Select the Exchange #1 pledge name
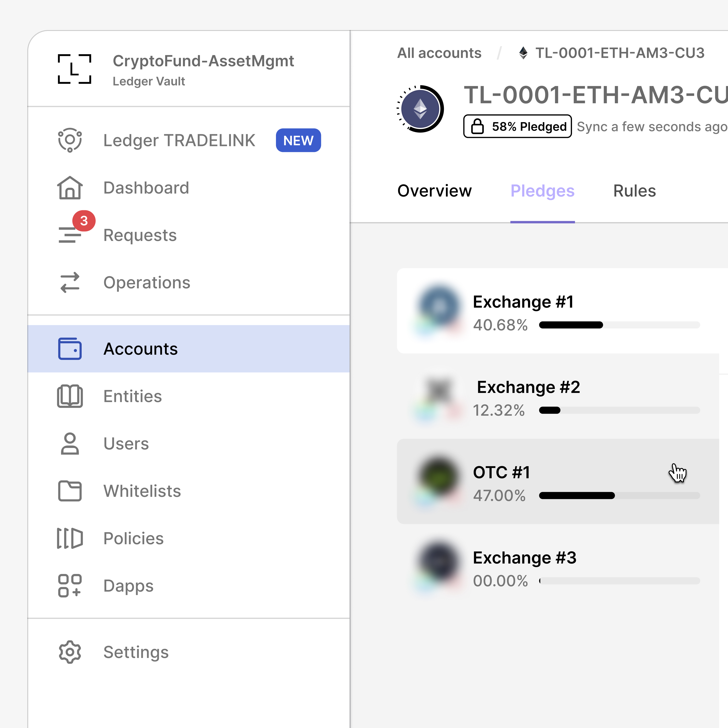Viewport: 728px width, 728px height. pos(523,302)
